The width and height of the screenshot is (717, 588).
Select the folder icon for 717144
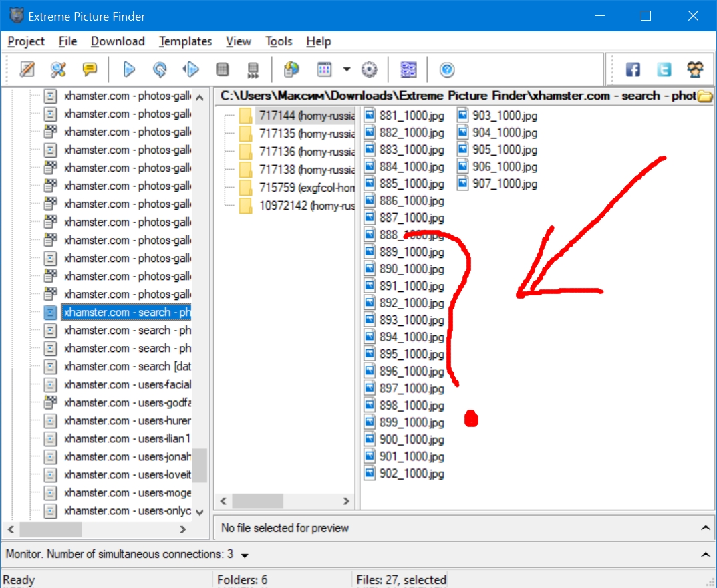[245, 115]
